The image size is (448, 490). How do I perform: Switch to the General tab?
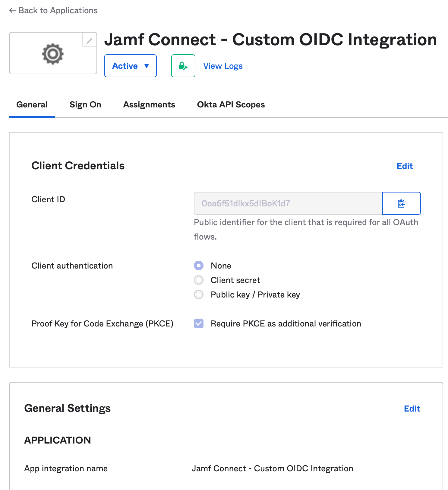point(32,105)
